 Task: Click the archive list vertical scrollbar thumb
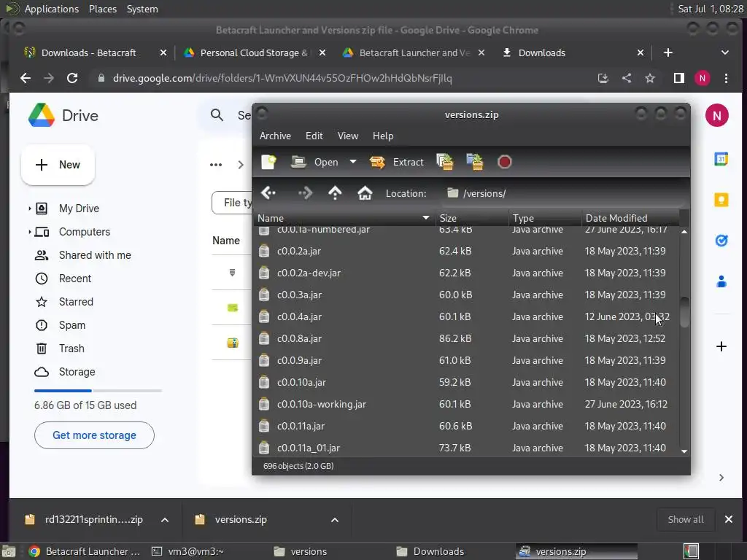pos(684,312)
